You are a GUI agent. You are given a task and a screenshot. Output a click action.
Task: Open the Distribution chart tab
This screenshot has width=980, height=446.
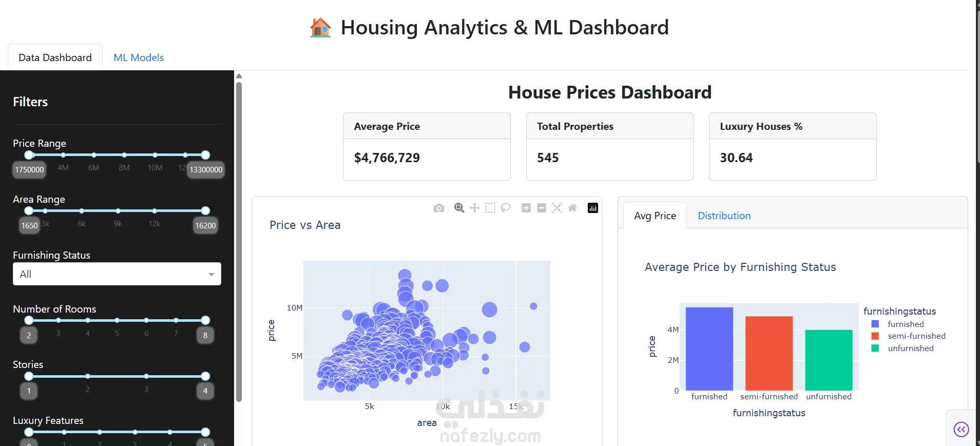tap(724, 216)
